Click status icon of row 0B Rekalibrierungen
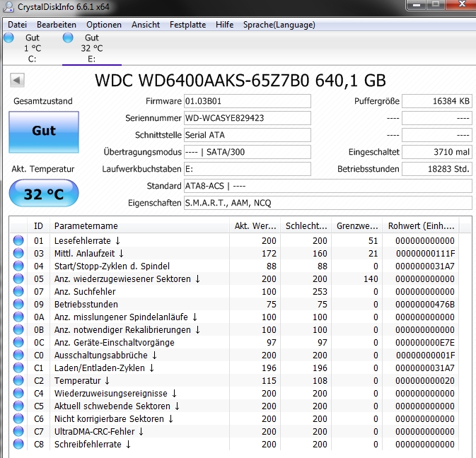 click(18, 329)
